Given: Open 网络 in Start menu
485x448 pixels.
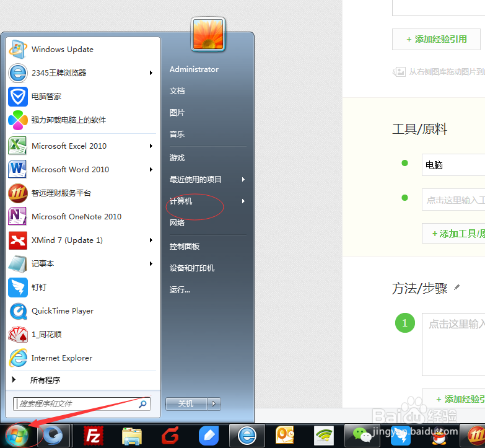Looking at the screenshot, I should click(177, 223).
